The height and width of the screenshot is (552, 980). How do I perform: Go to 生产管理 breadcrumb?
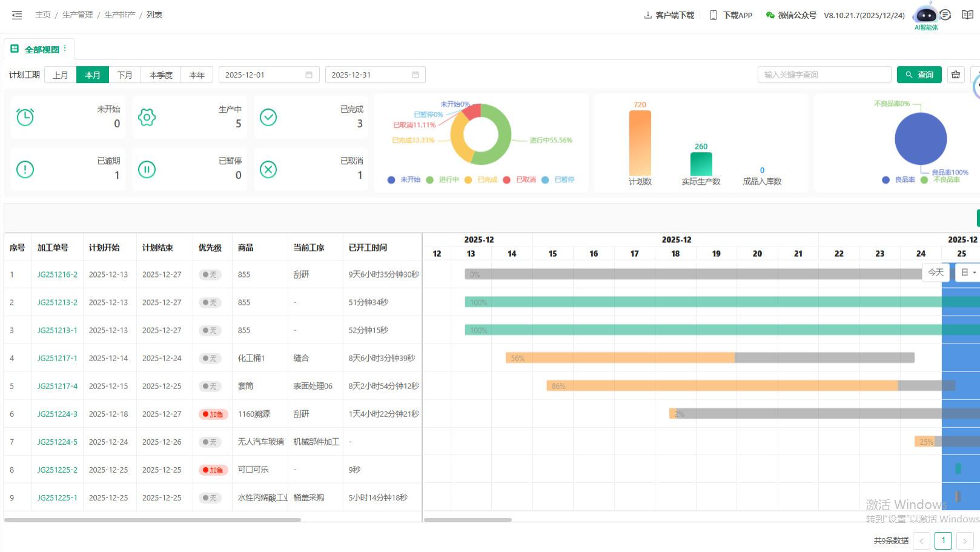point(78,15)
